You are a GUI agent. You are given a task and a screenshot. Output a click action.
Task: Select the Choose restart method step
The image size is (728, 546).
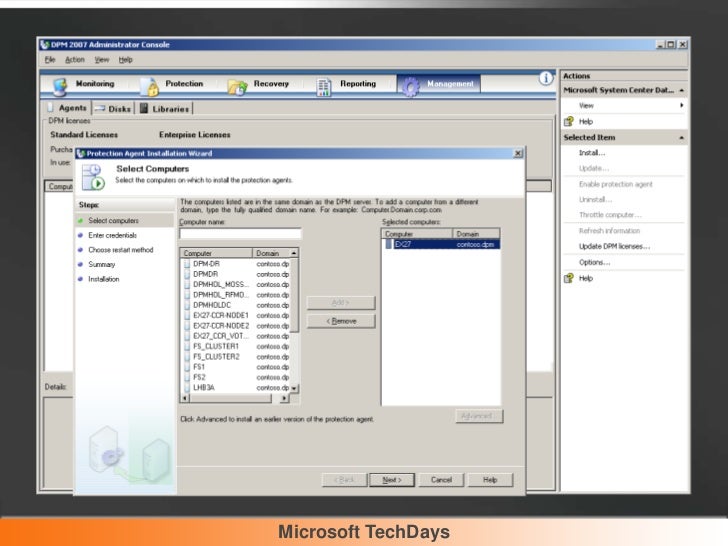[121, 250]
